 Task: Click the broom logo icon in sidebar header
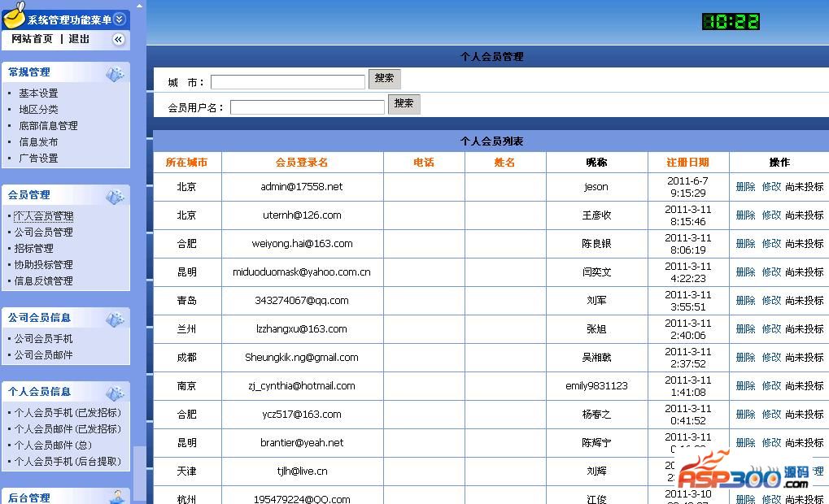tap(14, 15)
